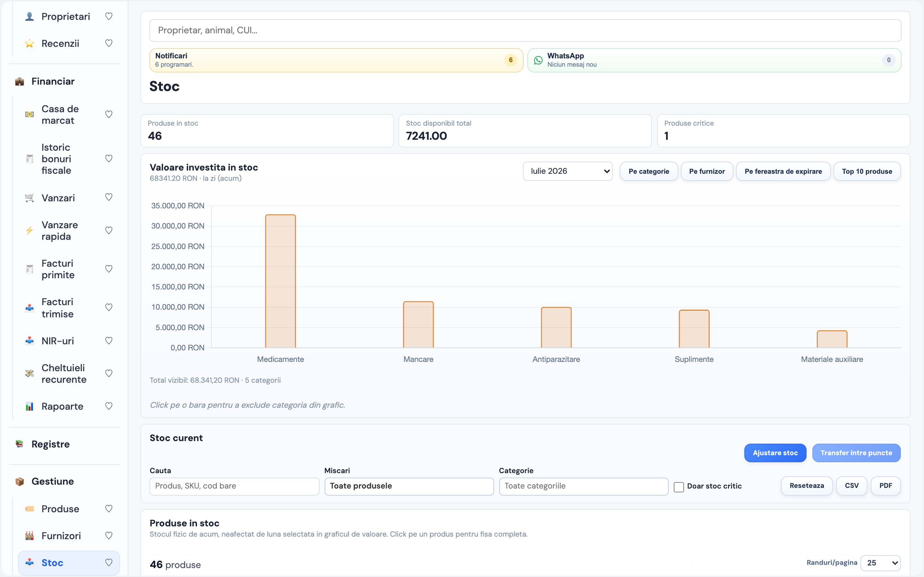
Task: Focus the Produs, SKU, cod bare field
Action: [234, 486]
